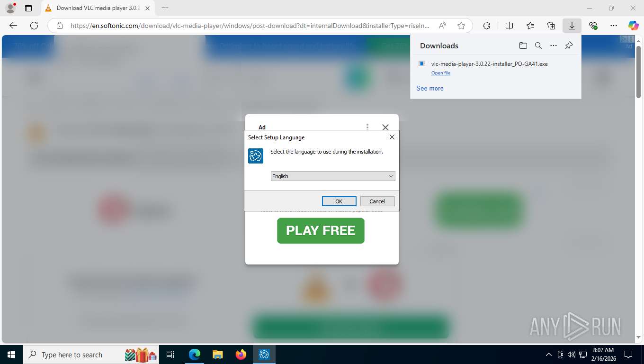This screenshot has width=644, height=364.
Task: Open Browser essentials heart icon
Action: pyautogui.click(x=593, y=26)
